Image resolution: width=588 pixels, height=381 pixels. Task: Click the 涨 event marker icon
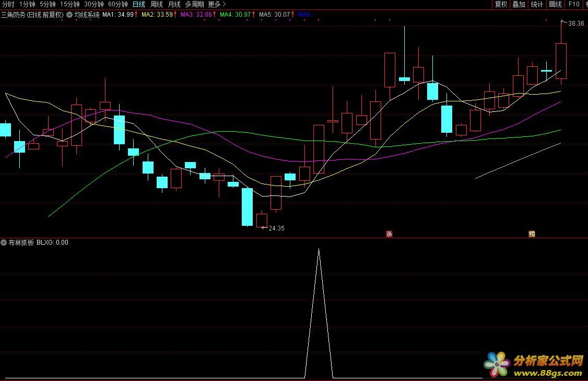coord(389,234)
